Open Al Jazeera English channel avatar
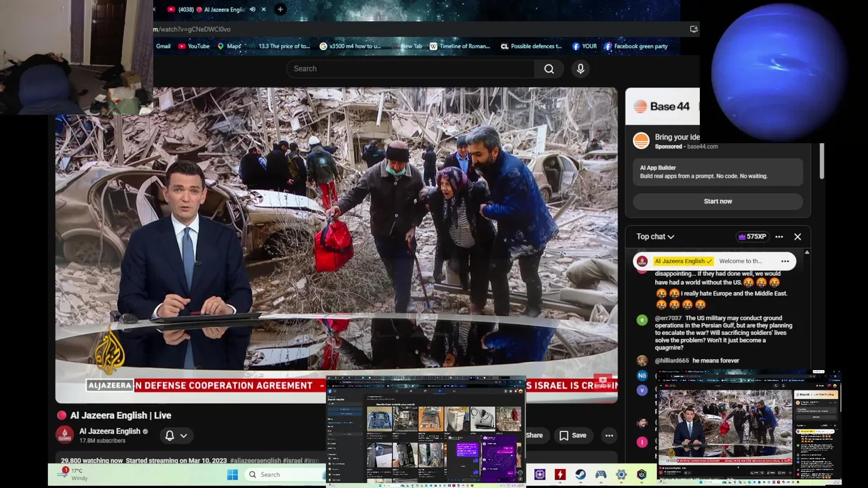868x488 pixels. (64, 434)
